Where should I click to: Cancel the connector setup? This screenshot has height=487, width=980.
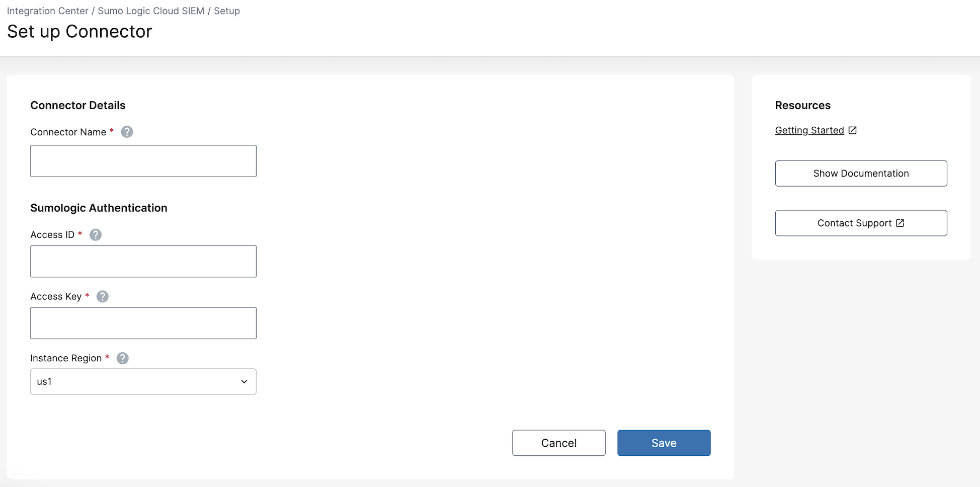558,443
